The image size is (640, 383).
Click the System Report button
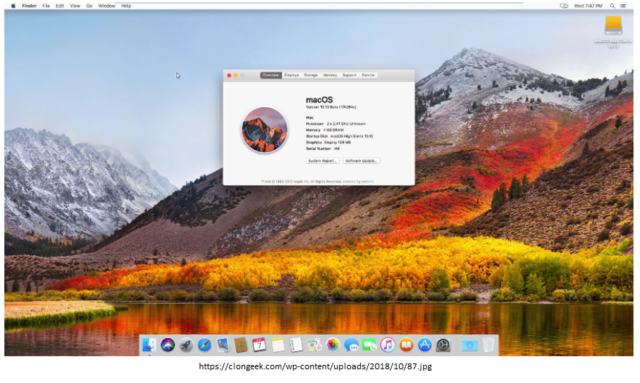click(322, 161)
